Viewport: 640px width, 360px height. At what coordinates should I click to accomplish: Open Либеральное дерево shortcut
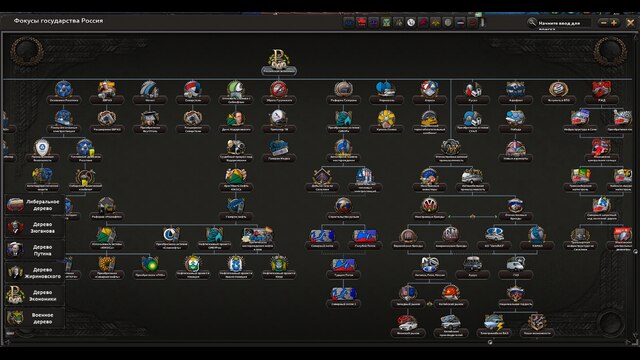click(x=35, y=205)
